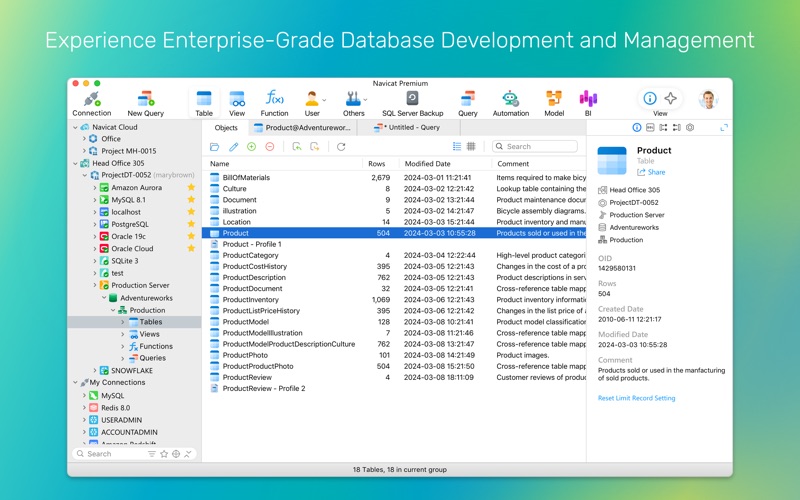Switch to Untitled - Query tab
Image resolution: width=800 pixels, height=500 pixels.
coord(408,128)
